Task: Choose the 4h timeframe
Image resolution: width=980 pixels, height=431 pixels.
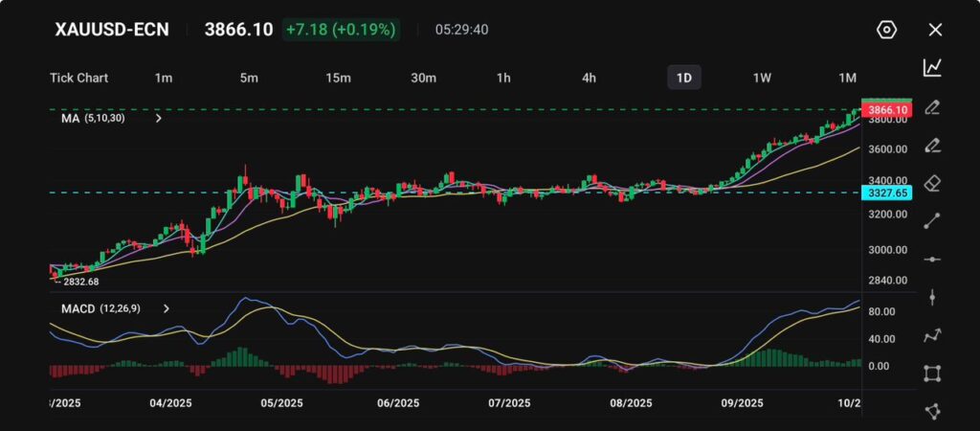Action: (590, 78)
